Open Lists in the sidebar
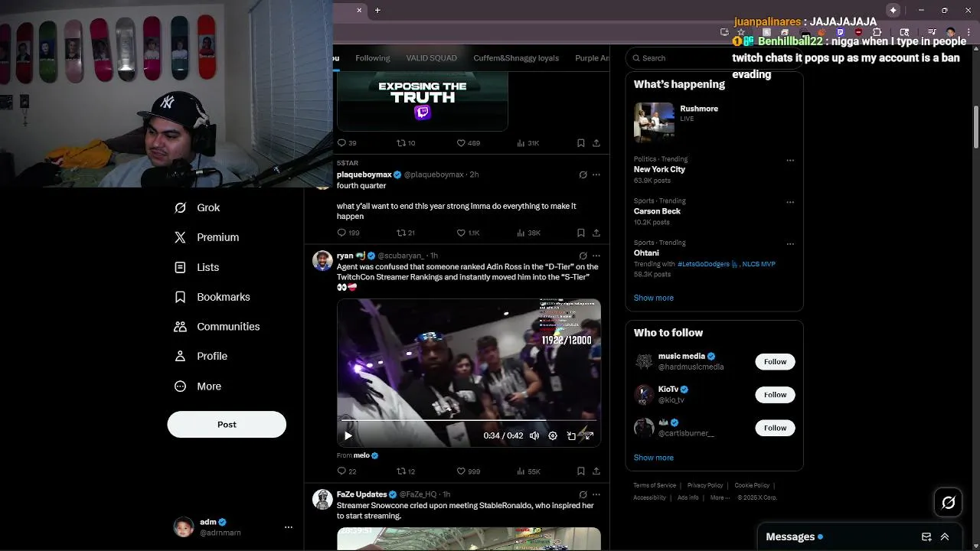The width and height of the screenshot is (980, 551). pos(197,267)
